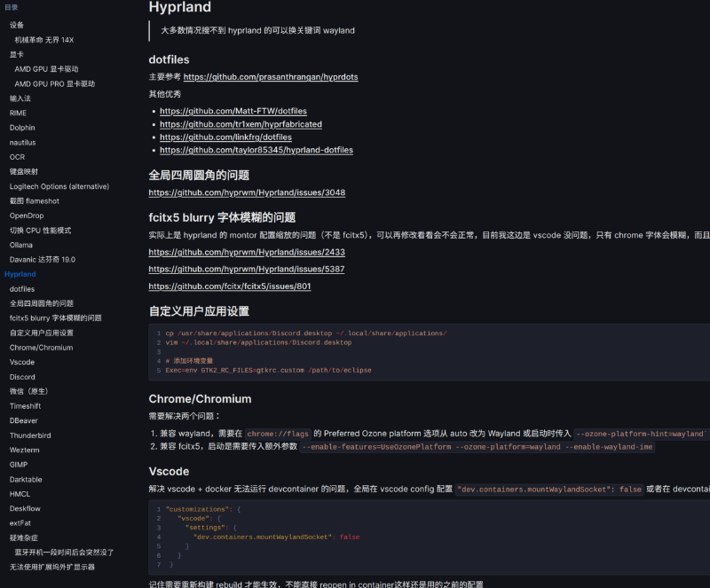Open the fcitx5 issues/801 link

click(230, 286)
